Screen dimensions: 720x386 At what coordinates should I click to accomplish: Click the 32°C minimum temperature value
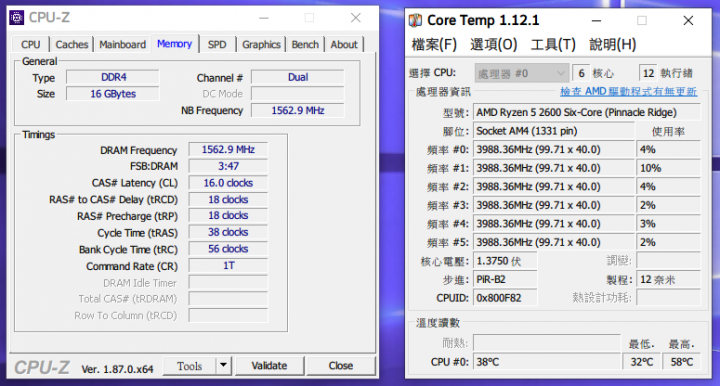(x=642, y=362)
